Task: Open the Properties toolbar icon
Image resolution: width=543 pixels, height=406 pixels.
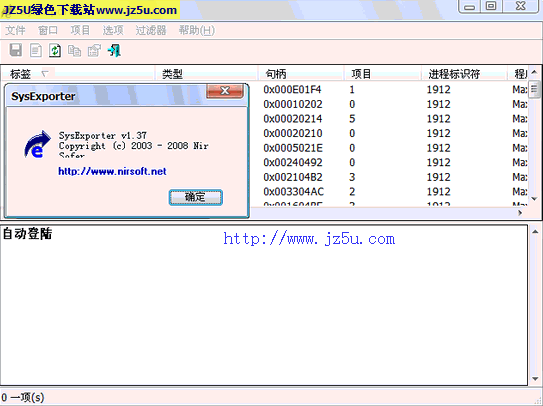Action: click(x=94, y=51)
